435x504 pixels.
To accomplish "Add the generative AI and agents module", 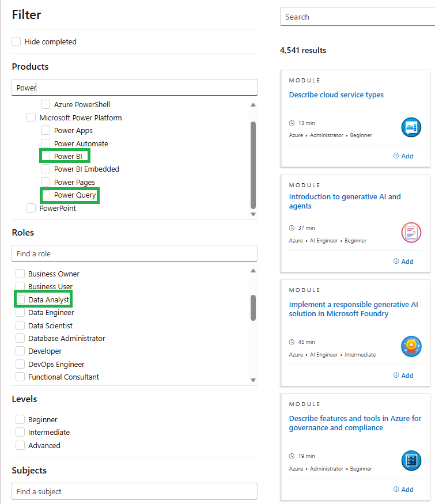I will pos(403,262).
